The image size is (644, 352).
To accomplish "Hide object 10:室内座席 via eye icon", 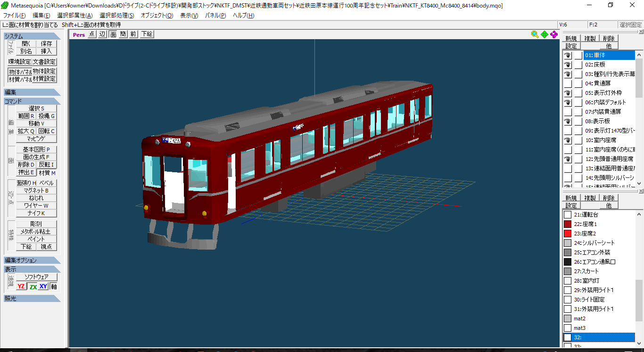I will 568,140.
